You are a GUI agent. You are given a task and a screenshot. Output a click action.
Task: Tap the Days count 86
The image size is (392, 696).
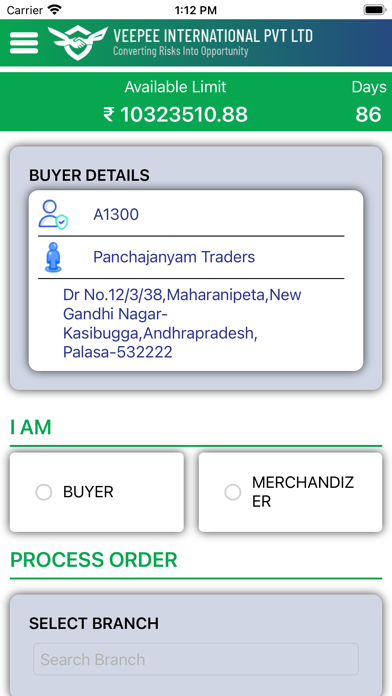pyautogui.click(x=368, y=115)
